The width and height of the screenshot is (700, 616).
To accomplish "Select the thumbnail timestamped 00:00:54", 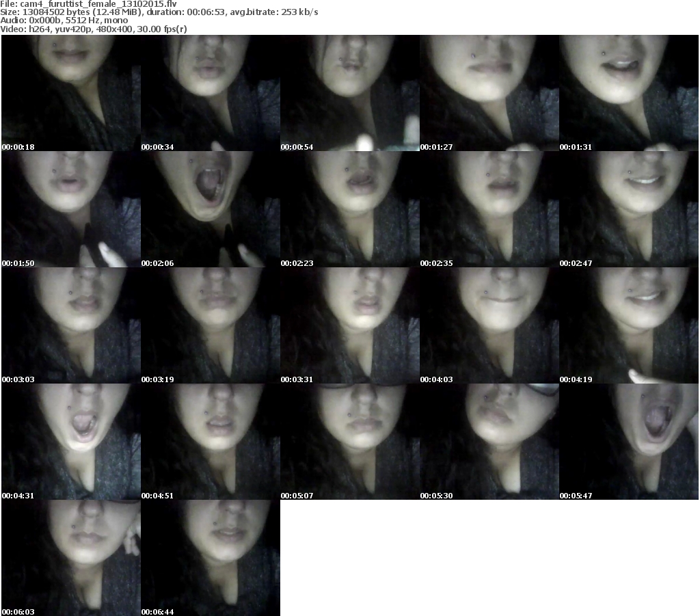I will pos(349,93).
